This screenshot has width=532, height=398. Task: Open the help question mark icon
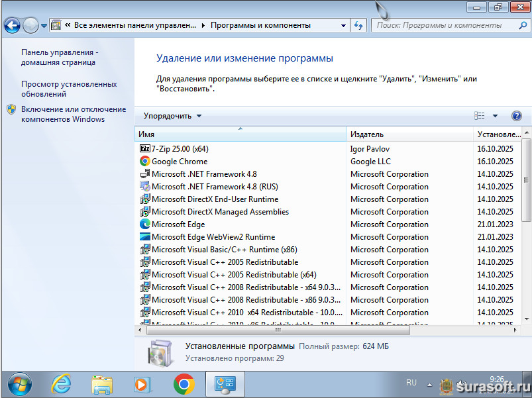coord(517,116)
